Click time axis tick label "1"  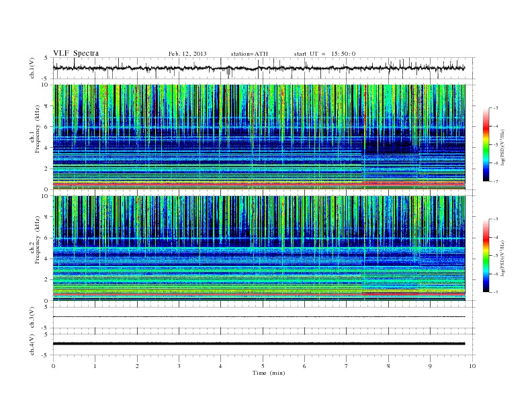pyautogui.click(x=95, y=366)
